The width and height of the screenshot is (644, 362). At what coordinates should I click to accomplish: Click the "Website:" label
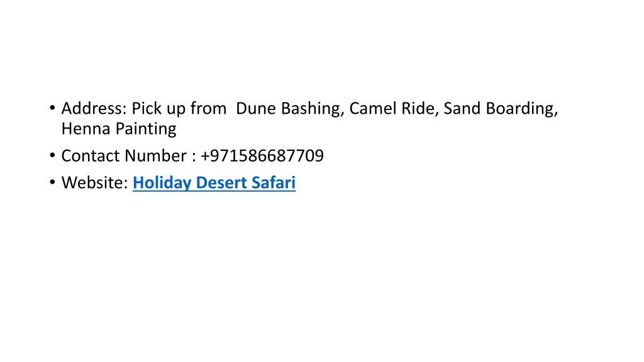(x=95, y=183)
